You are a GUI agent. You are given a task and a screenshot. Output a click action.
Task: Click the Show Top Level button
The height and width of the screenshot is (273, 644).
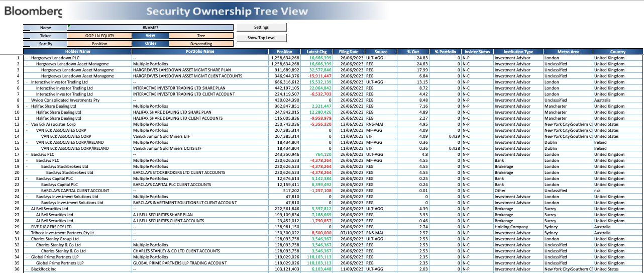[261, 38]
